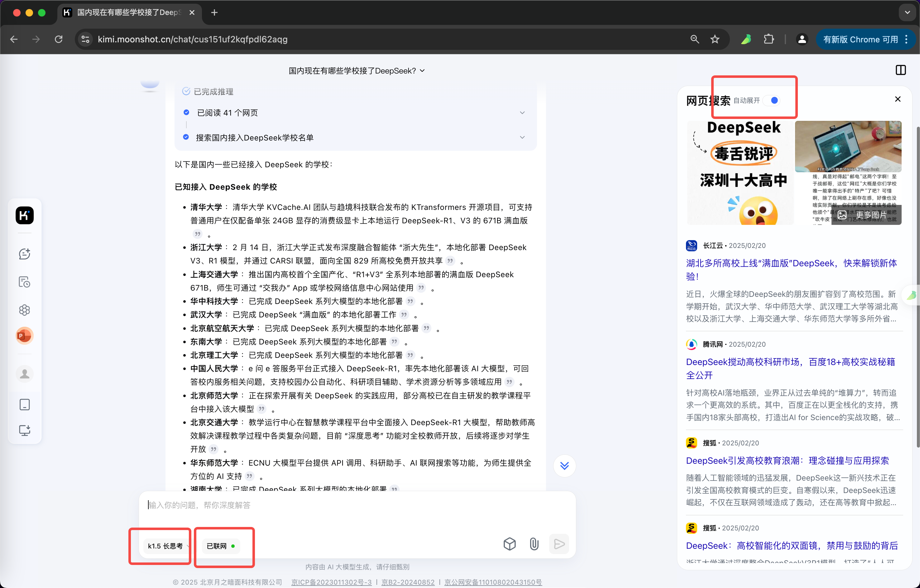Expand the 已阅读 41 个网页 row
The image size is (920, 588).
[x=522, y=113]
